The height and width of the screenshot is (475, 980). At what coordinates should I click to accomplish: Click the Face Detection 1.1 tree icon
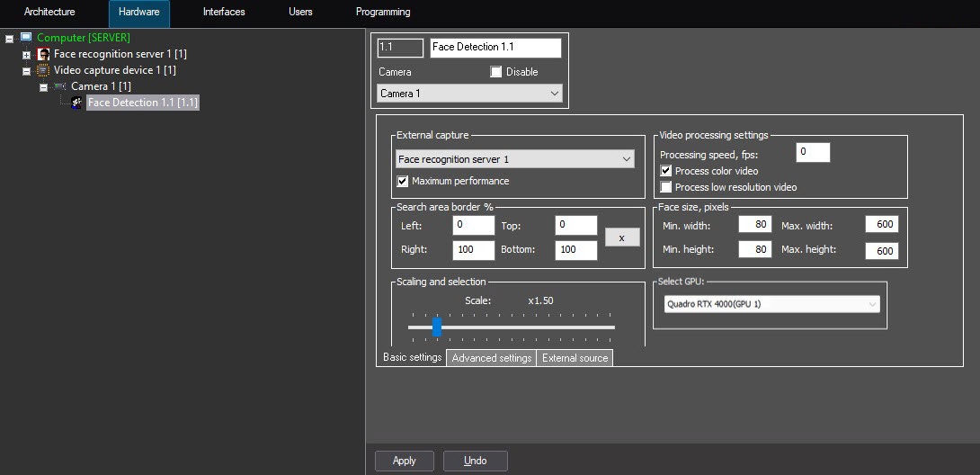pos(77,103)
